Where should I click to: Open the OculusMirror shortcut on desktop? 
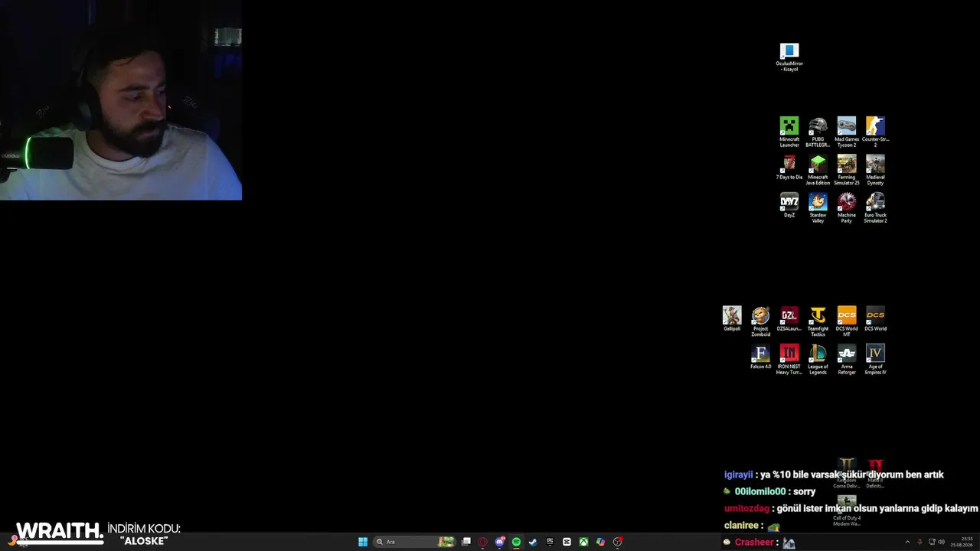click(789, 57)
